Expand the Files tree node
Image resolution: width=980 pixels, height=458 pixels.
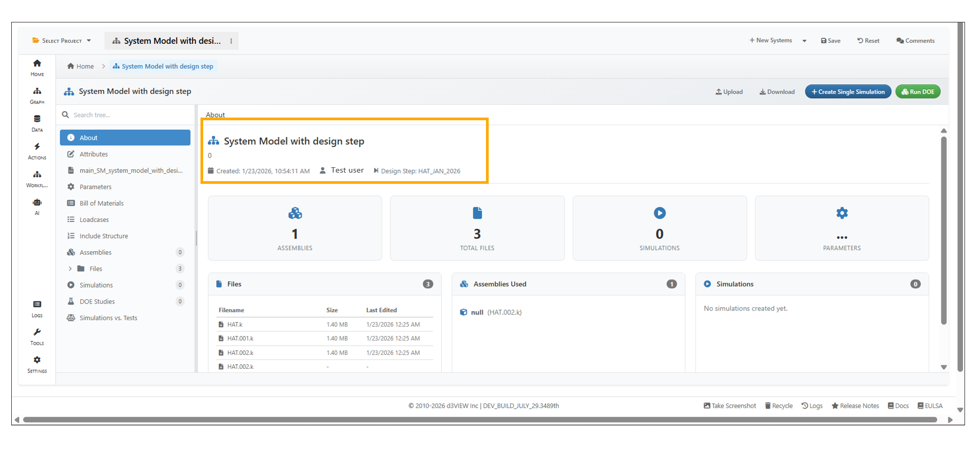[70, 269]
